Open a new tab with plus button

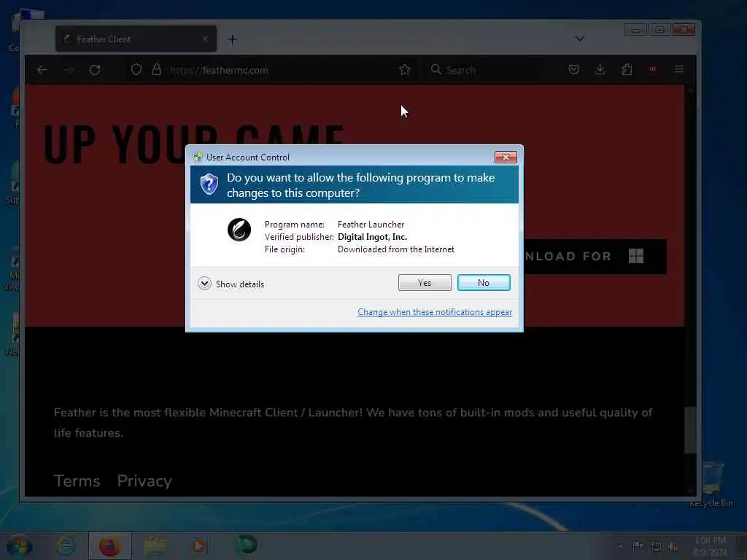coord(232,39)
